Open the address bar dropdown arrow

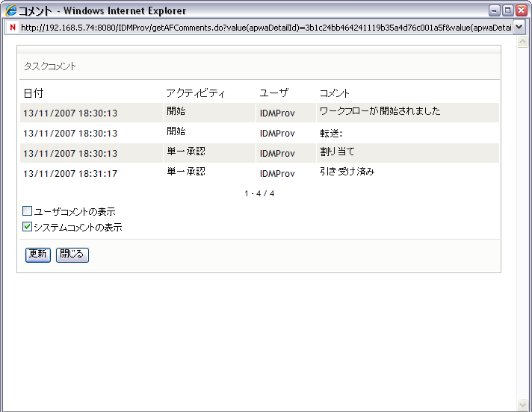pos(519,27)
